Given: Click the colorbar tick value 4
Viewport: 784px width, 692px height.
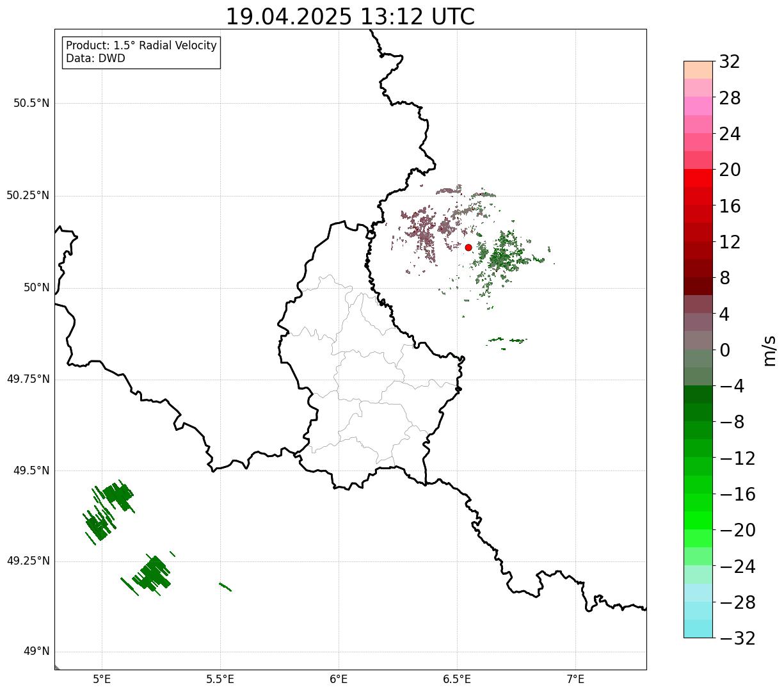Looking at the screenshot, I should (x=724, y=314).
